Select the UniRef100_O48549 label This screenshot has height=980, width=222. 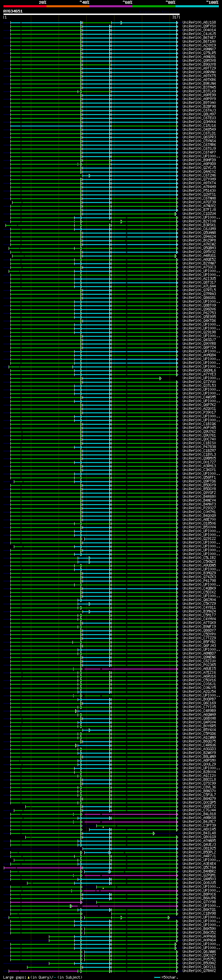(199, 129)
